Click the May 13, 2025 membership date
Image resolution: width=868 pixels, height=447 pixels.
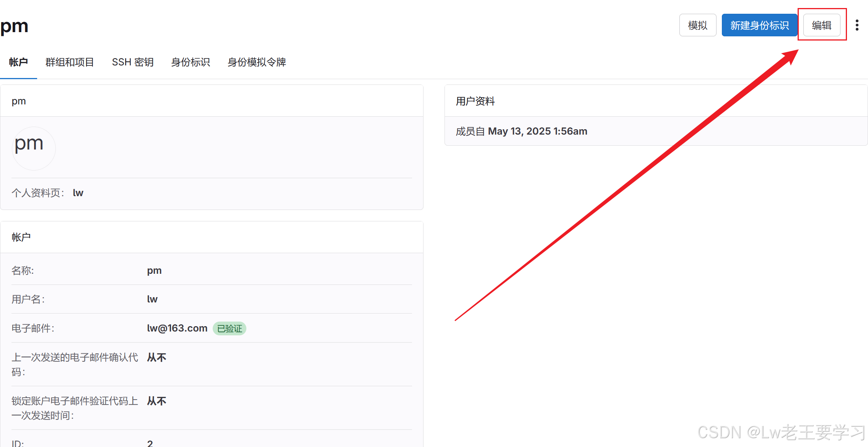[x=537, y=131]
